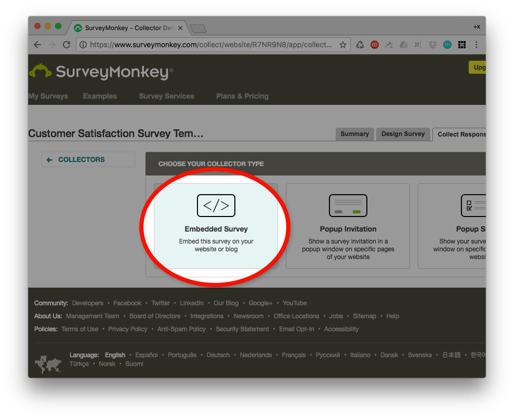The width and height of the screenshot is (516, 420).
Task: Switch language to Español
Action: coord(147,355)
